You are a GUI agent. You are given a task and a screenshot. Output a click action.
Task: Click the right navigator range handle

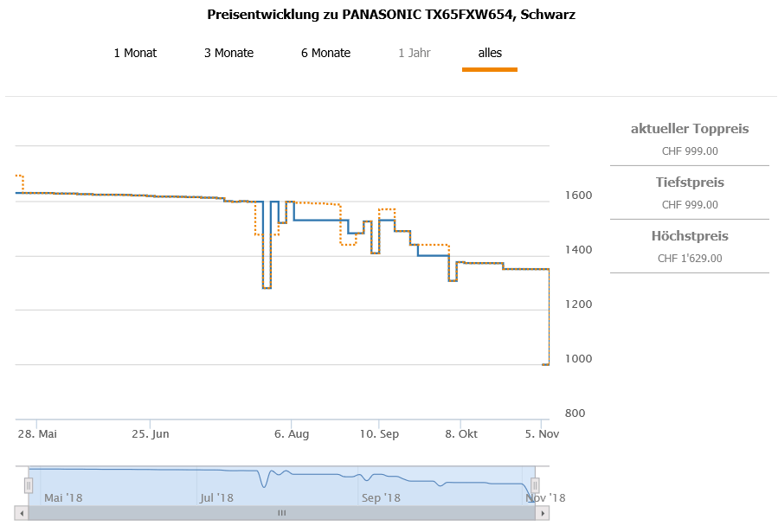coord(535,485)
